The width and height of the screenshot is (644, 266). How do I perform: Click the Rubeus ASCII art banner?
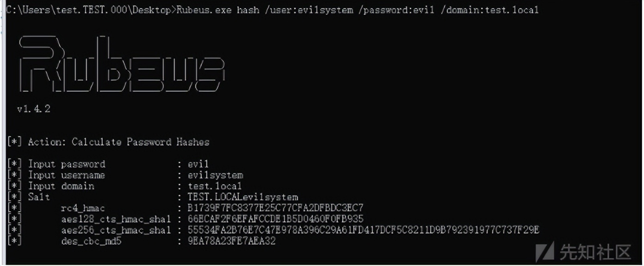(x=122, y=64)
